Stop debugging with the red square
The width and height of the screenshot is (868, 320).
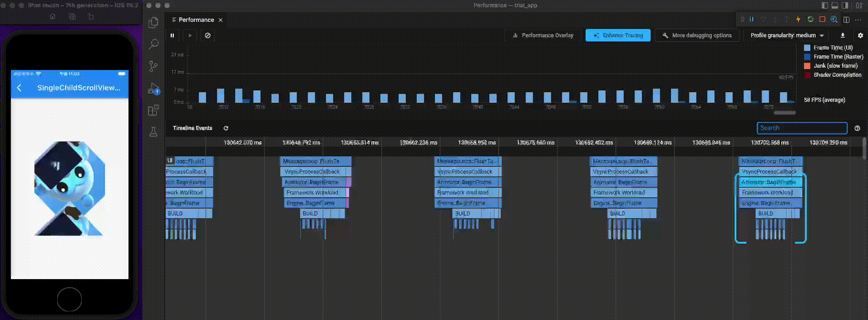(x=822, y=20)
